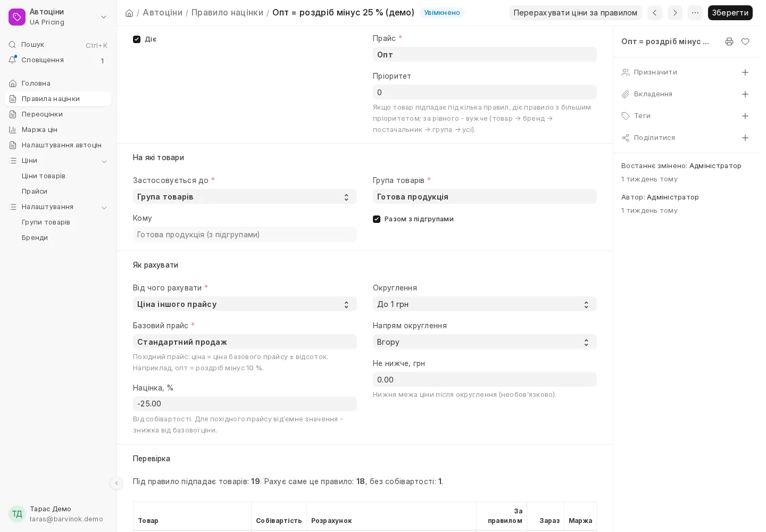Open the three-dots more actions menu

pyautogui.click(x=695, y=13)
